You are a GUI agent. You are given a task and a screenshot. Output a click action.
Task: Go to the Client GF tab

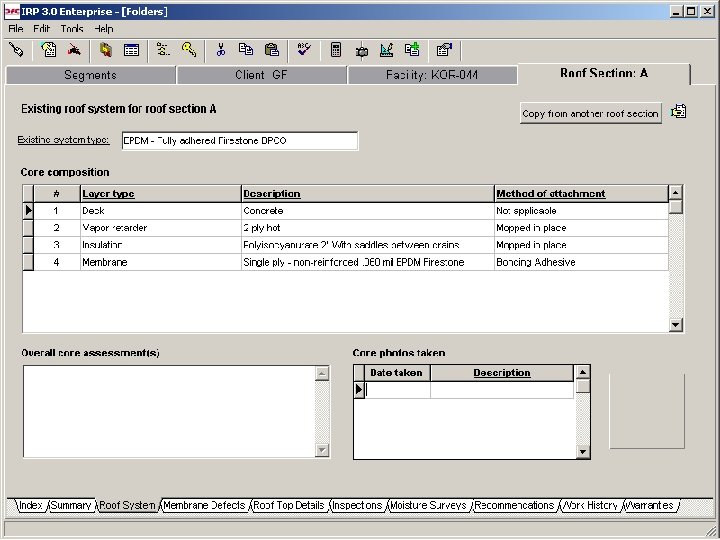click(x=261, y=75)
